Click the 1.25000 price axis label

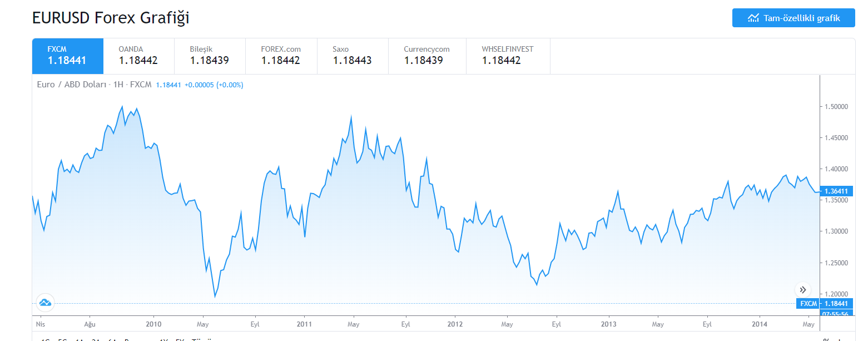click(836, 263)
